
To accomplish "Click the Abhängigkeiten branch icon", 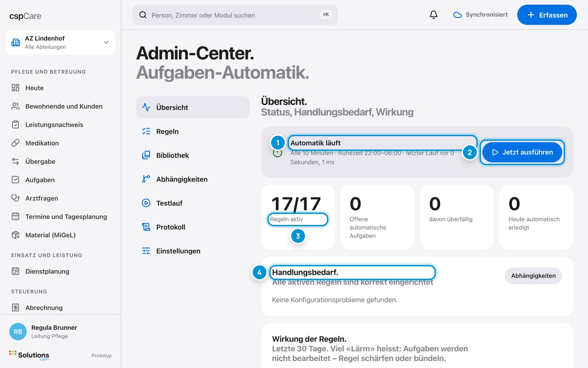I will click(x=146, y=179).
